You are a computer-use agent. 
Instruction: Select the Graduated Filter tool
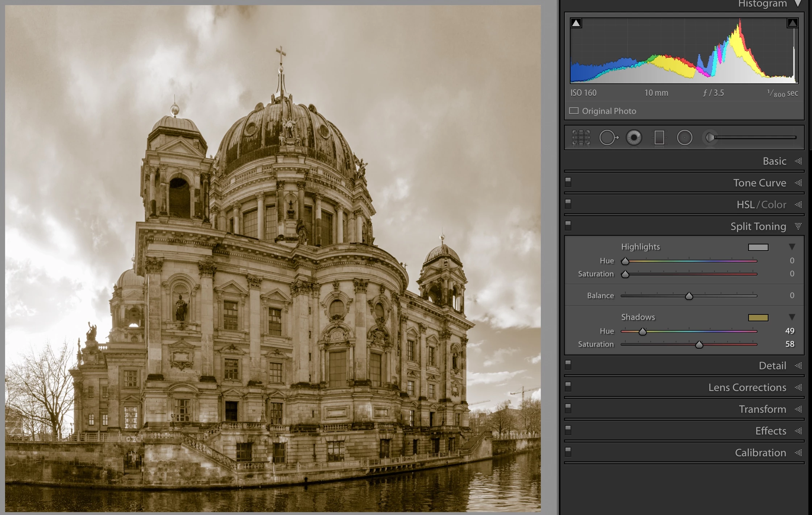pos(659,138)
